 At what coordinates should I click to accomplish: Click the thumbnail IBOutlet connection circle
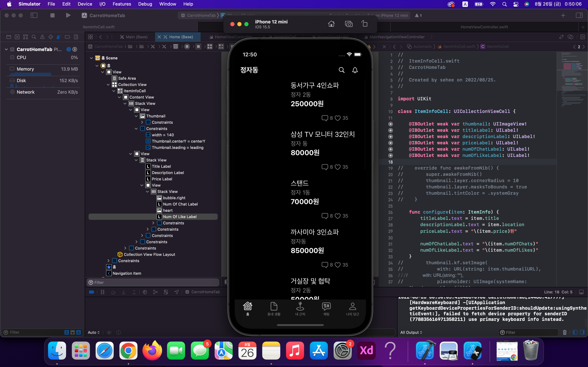(x=390, y=124)
